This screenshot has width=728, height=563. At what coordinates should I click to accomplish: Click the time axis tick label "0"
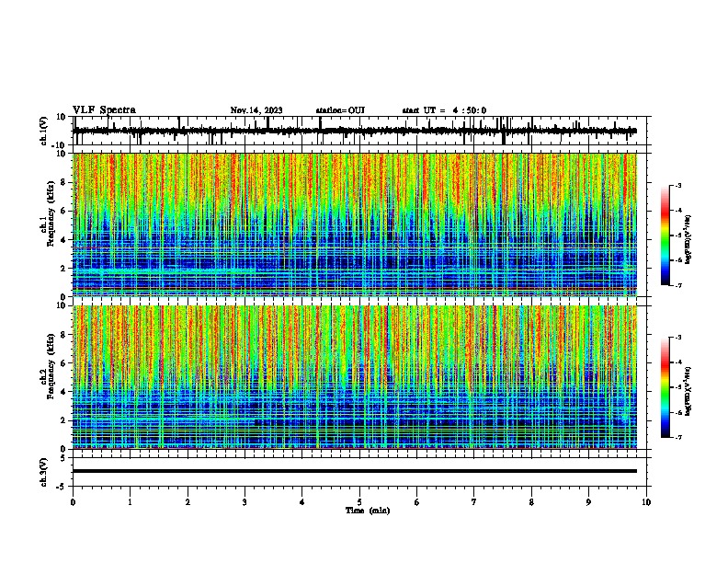point(73,502)
